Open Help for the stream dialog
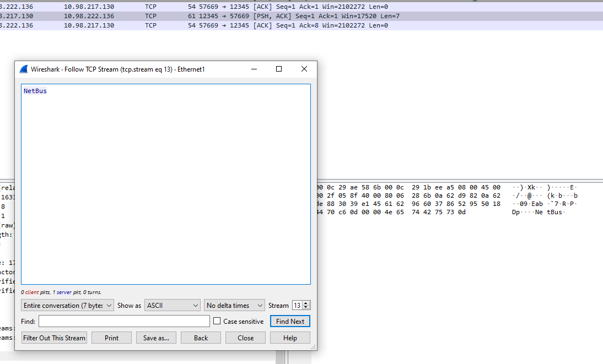The width and height of the screenshot is (603, 364). [x=290, y=338]
